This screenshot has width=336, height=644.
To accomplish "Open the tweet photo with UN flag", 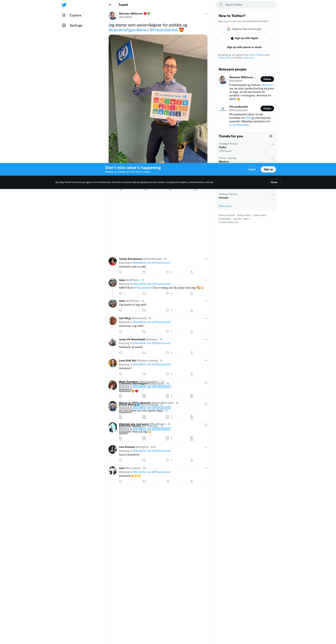I will [158, 99].
